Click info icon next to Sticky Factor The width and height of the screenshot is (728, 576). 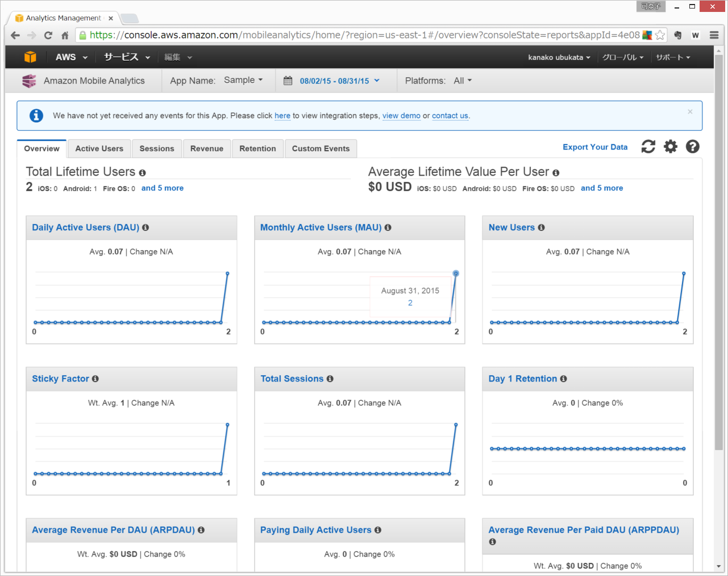[95, 379]
